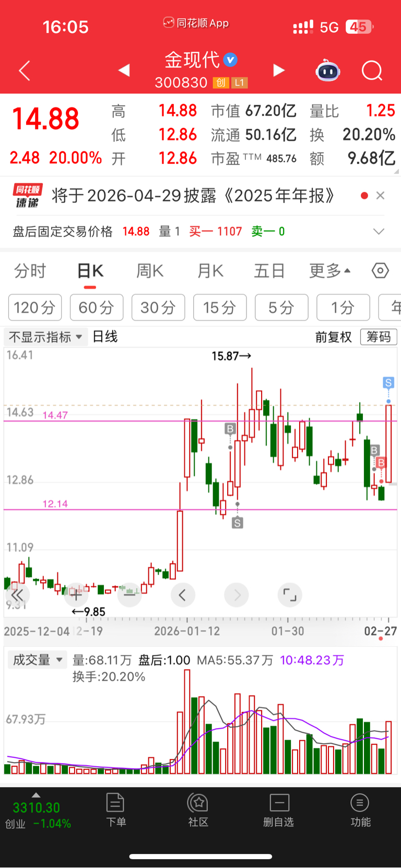Tap the 20.00% change value

point(75,158)
